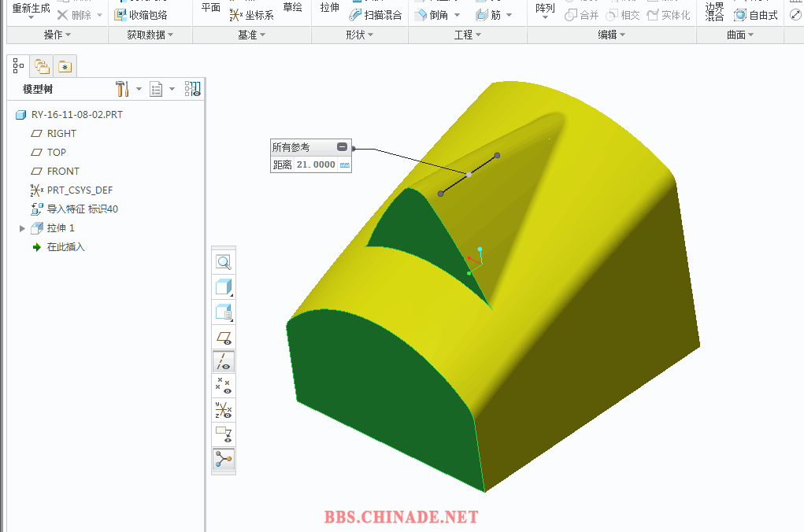The width and height of the screenshot is (804, 532).
Task: Click the display style cube icon
Action: (x=224, y=287)
